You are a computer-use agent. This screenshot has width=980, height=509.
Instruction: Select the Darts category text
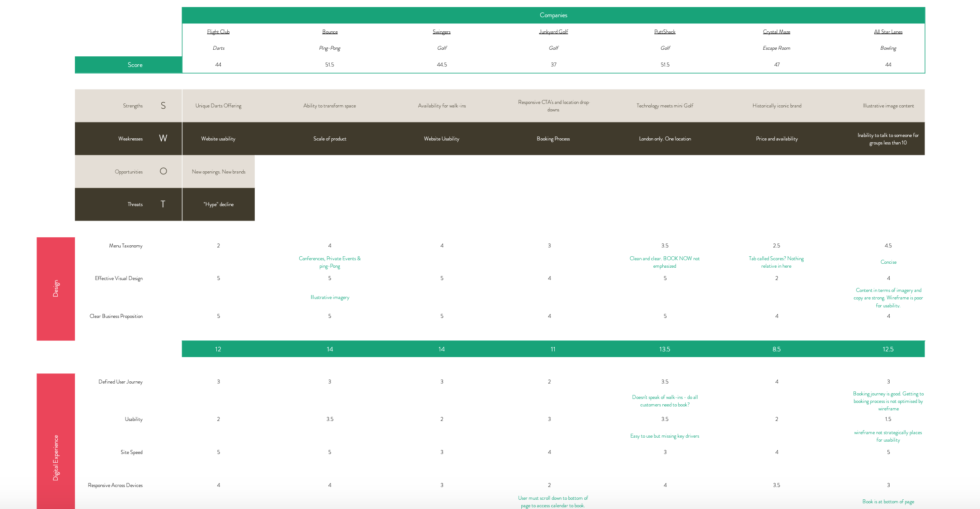click(219, 48)
